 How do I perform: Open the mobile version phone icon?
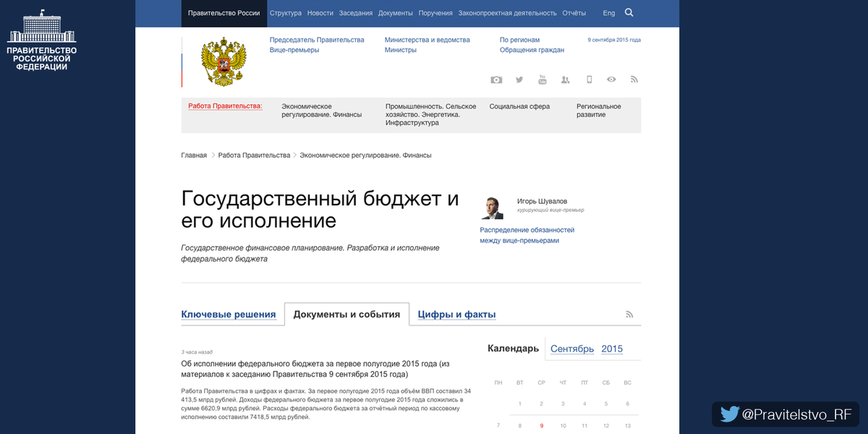click(x=589, y=80)
